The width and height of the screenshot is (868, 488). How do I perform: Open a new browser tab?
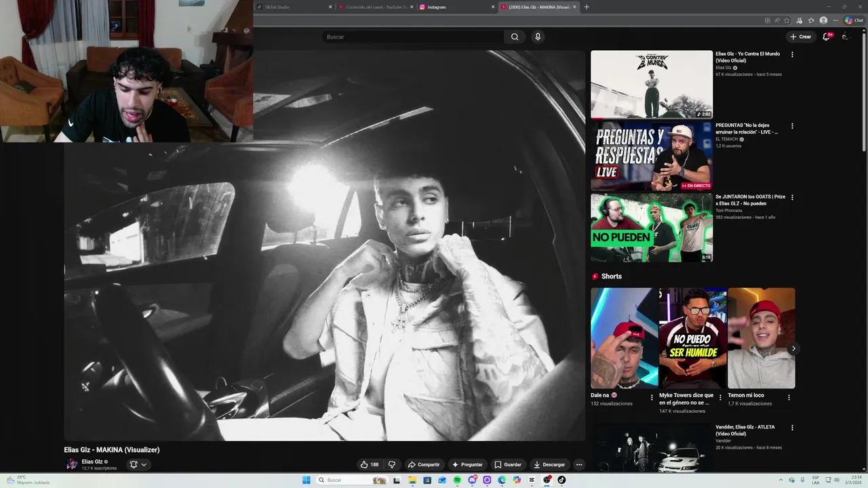[587, 7]
